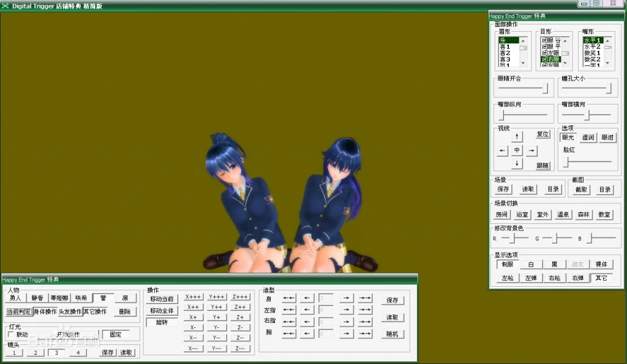Click the double-right arrow in the 胸 row

[365, 333]
